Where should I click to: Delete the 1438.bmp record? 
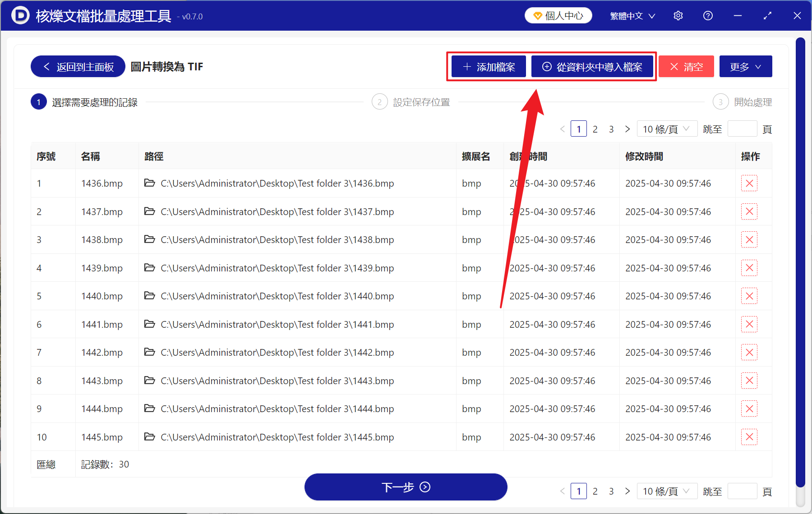[749, 239]
